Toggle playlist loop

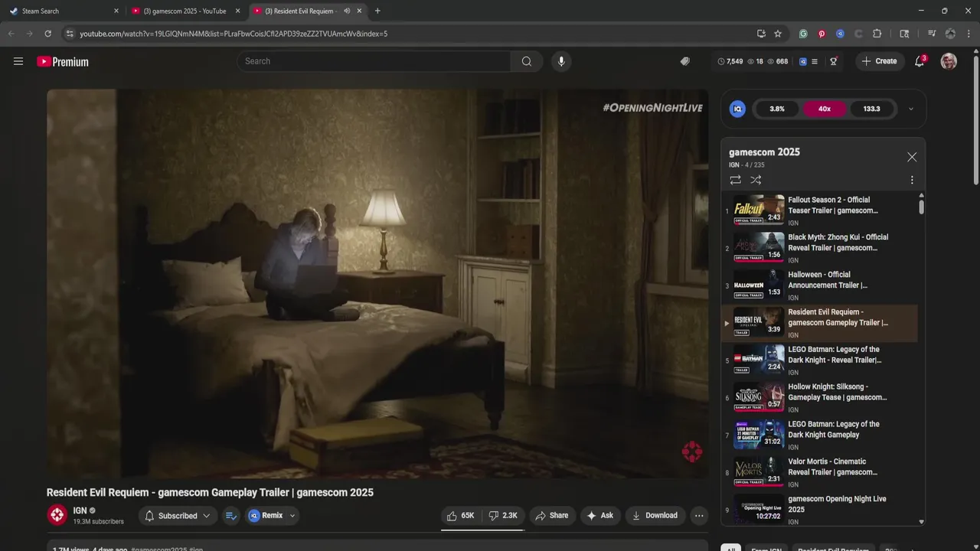tap(735, 180)
